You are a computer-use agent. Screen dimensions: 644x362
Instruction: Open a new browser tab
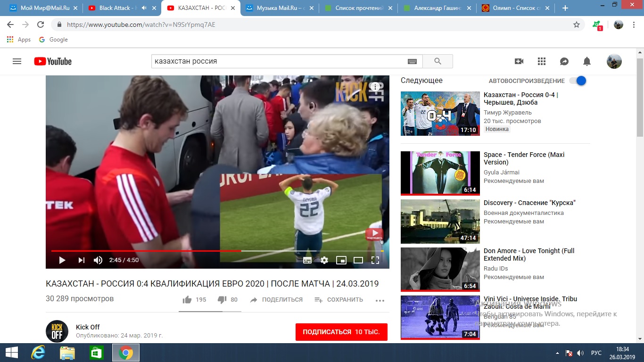(565, 8)
